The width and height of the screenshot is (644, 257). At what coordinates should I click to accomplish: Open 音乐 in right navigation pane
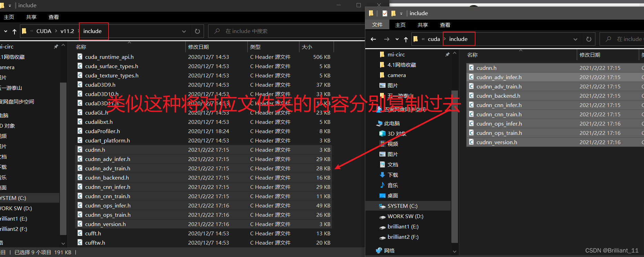coord(392,185)
